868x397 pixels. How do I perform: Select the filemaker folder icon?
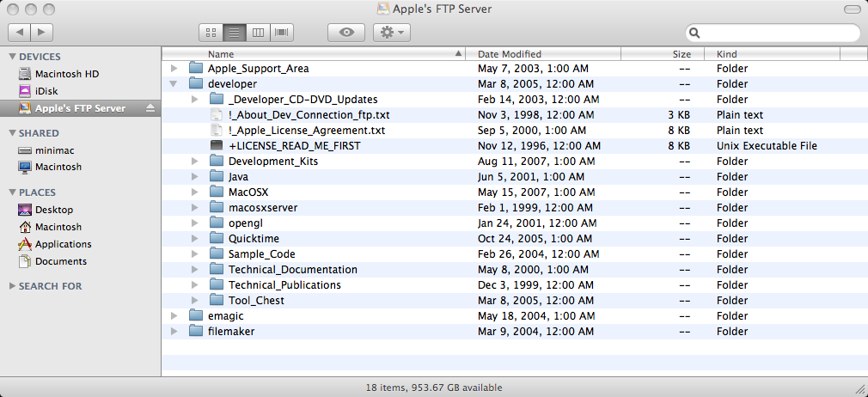(x=196, y=331)
